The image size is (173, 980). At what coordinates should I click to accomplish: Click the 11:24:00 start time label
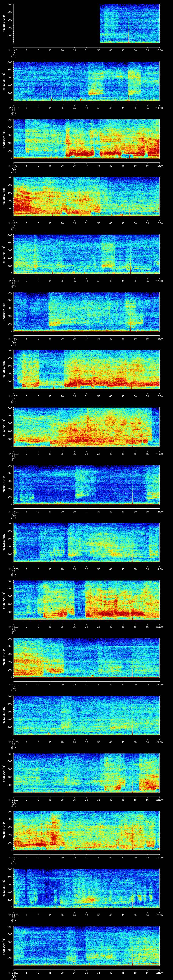coord(13,915)
